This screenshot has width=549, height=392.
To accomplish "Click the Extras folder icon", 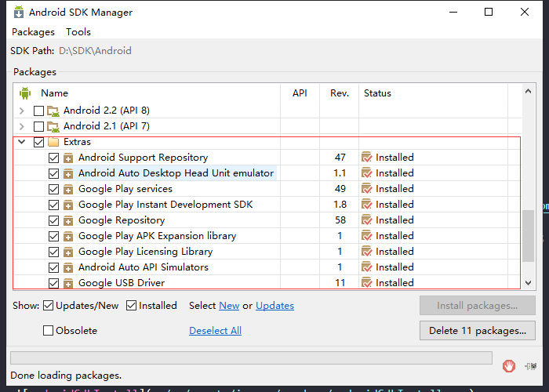I will pyautogui.click(x=53, y=142).
